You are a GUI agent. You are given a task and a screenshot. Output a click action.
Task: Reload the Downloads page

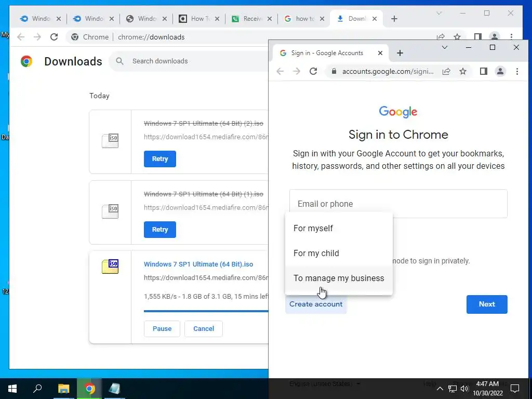54,37
